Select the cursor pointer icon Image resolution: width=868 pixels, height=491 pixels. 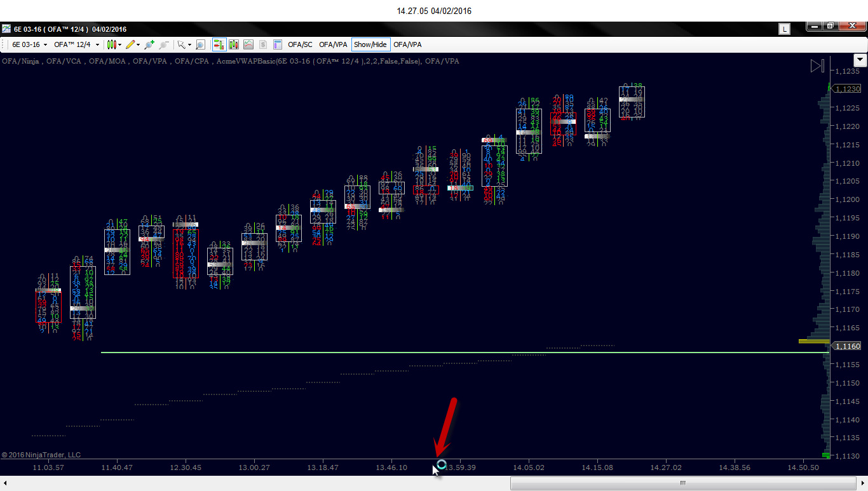tap(181, 44)
